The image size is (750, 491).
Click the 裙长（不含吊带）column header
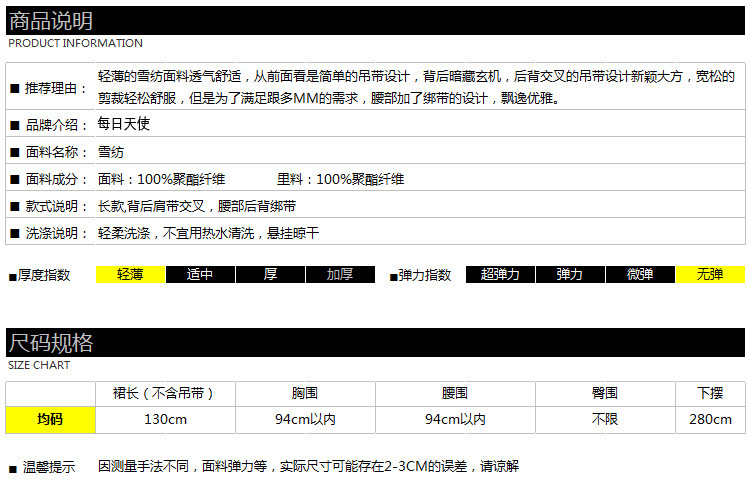165,394
